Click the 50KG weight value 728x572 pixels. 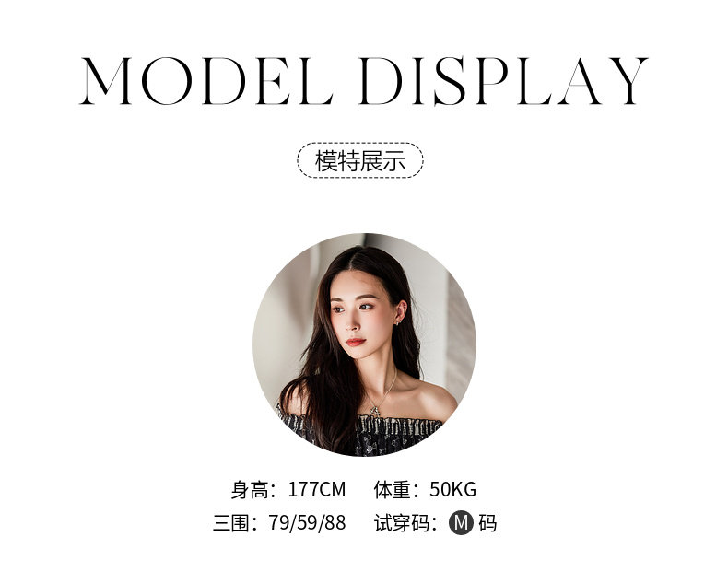452,490
